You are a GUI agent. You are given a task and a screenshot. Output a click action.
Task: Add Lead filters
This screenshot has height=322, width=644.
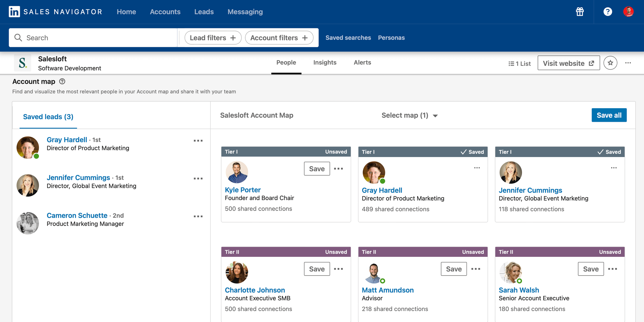point(213,38)
